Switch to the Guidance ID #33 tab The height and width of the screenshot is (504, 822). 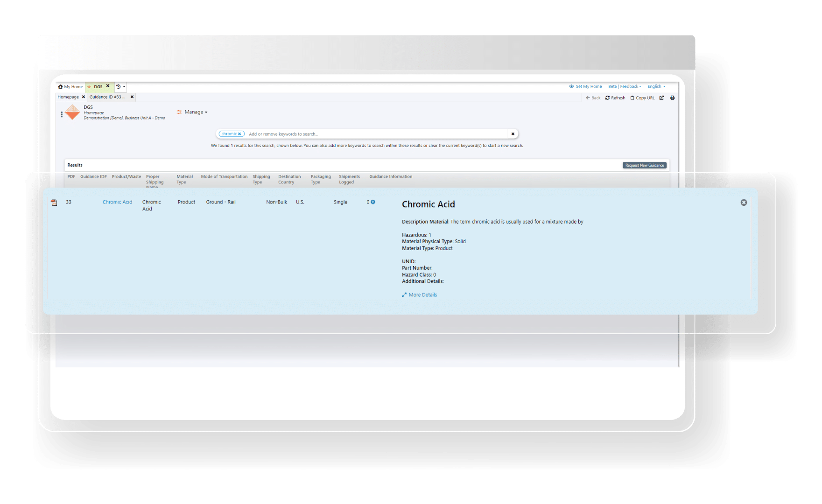(106, 97)
